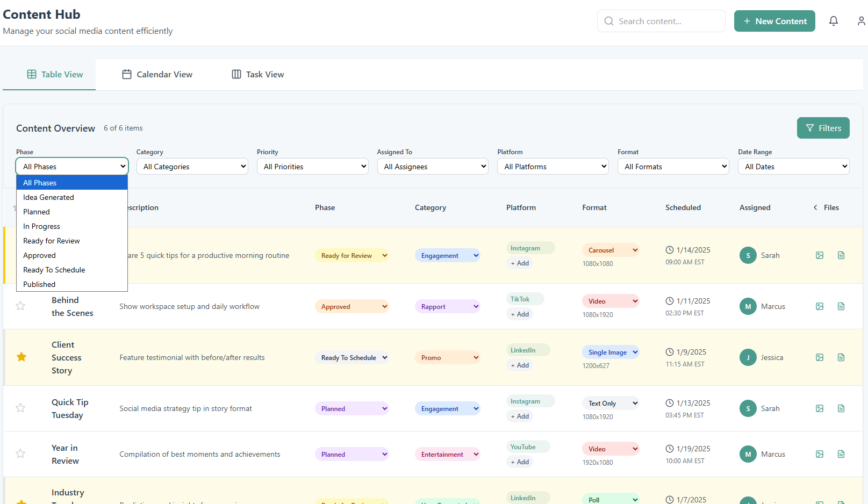868x504 pixels.
Task: Open image file icon in Sarah's Carousel row
Action: tap(820, 255)
